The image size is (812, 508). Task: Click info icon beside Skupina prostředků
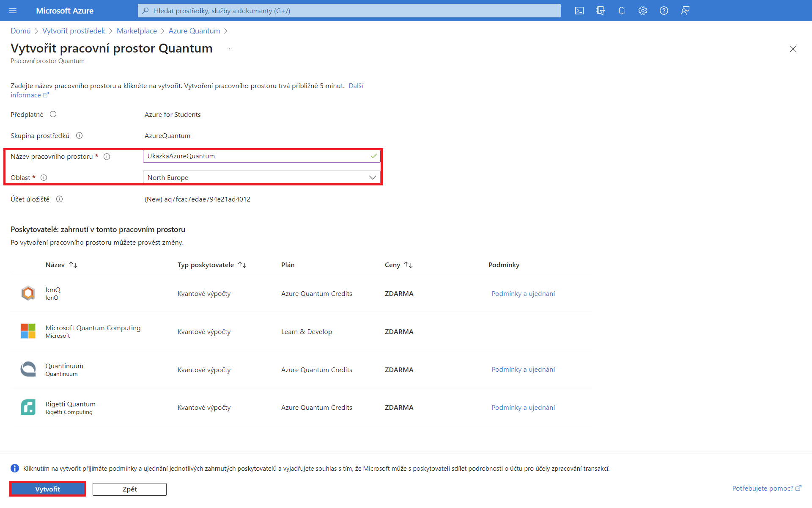(x=79, y=135)
